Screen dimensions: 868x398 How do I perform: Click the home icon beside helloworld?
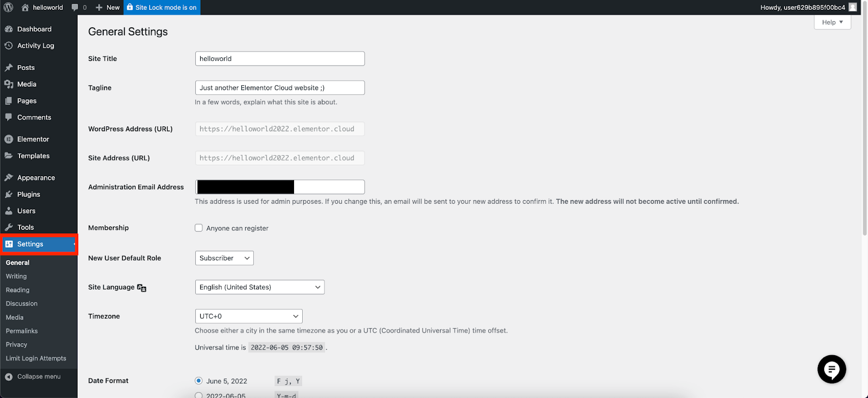click(25, 8)
